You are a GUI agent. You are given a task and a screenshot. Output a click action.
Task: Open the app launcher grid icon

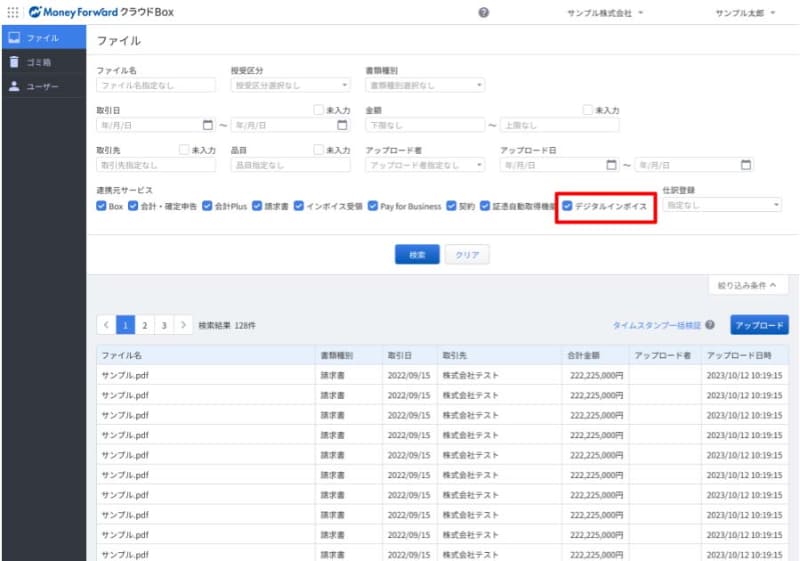coord(13,12)
